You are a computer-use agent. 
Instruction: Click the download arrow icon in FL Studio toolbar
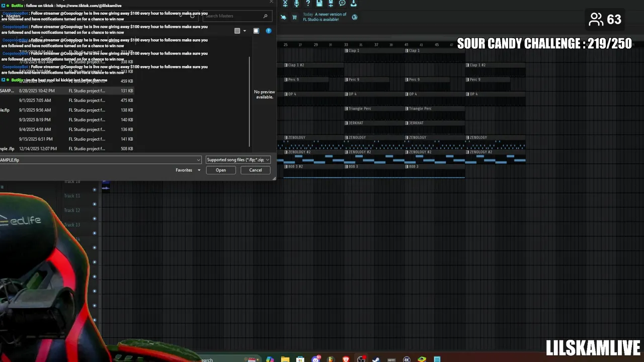(354, 4)
